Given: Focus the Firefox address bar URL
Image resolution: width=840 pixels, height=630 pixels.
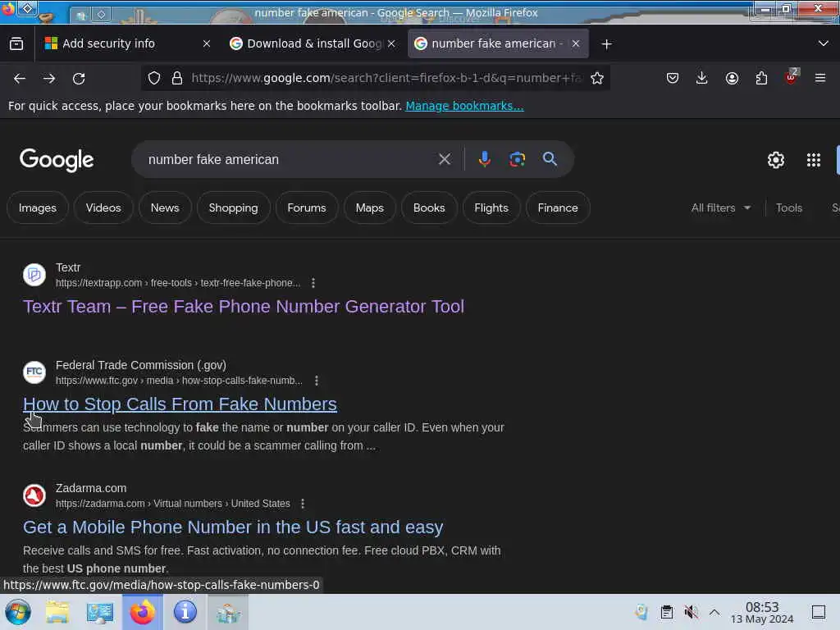Looking at the screenshot, I should point(386,78).
